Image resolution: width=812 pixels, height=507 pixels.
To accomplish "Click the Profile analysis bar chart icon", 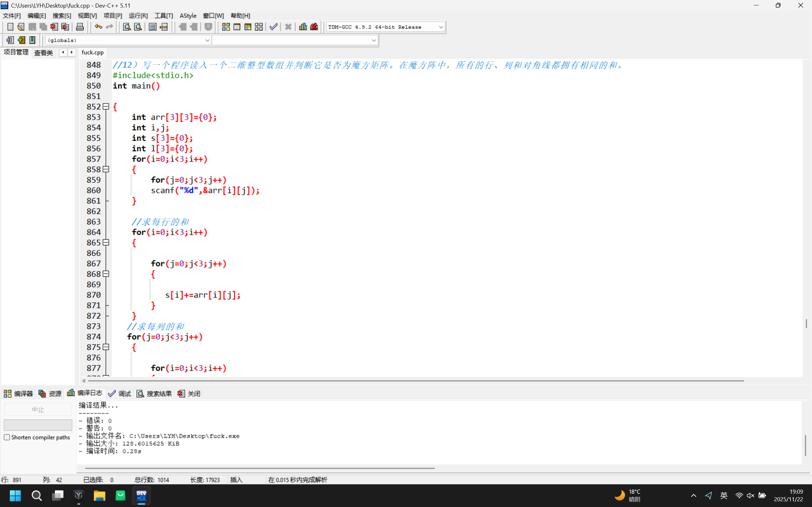I will [303, 27].
